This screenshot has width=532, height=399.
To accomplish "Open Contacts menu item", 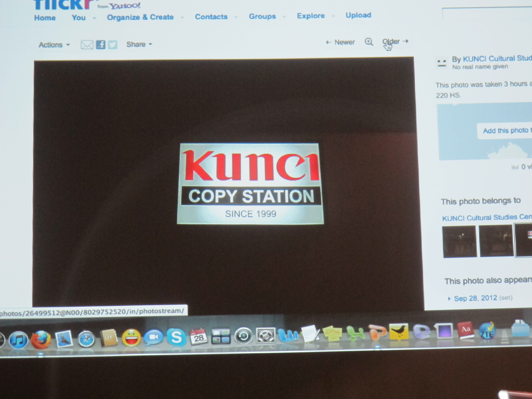I will click(x=211, y=17).
